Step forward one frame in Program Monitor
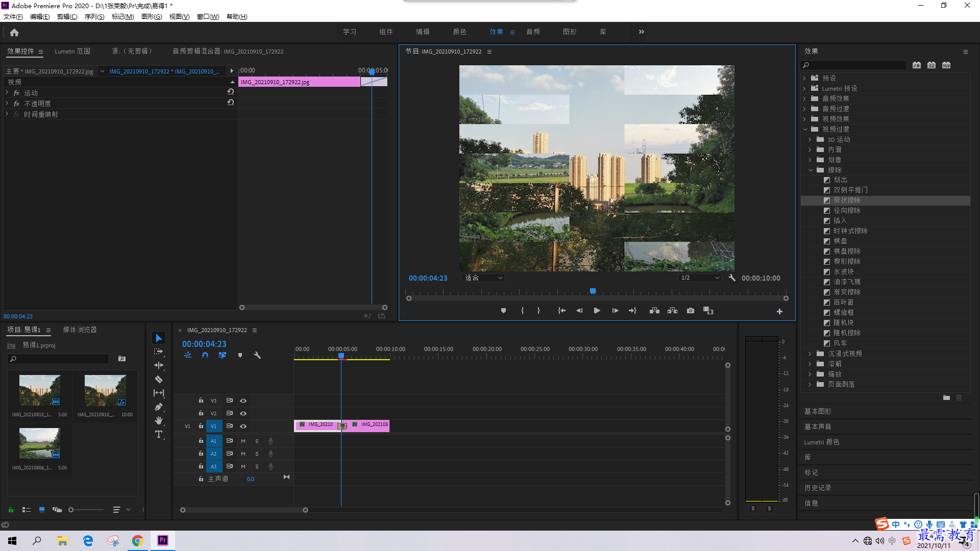Image resolution: width=980 pixels, height=551 pixels. pyautogui.click(x=615, y=311)
